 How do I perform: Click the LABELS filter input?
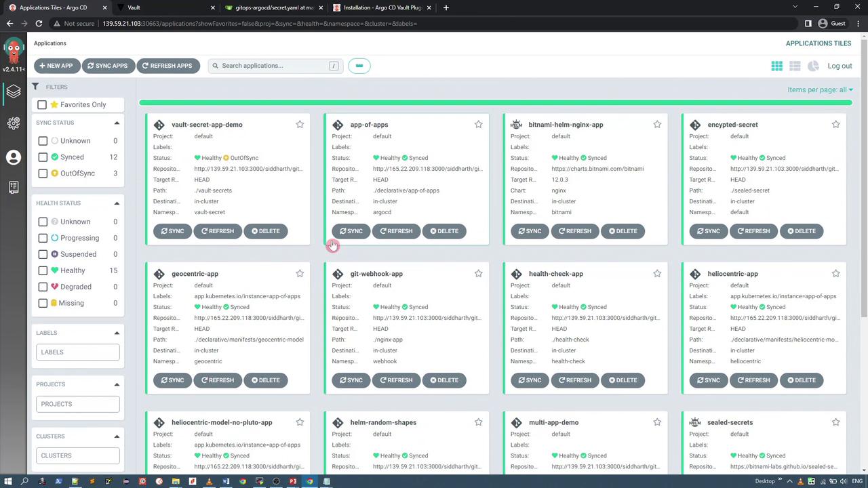tap(78, 352)
